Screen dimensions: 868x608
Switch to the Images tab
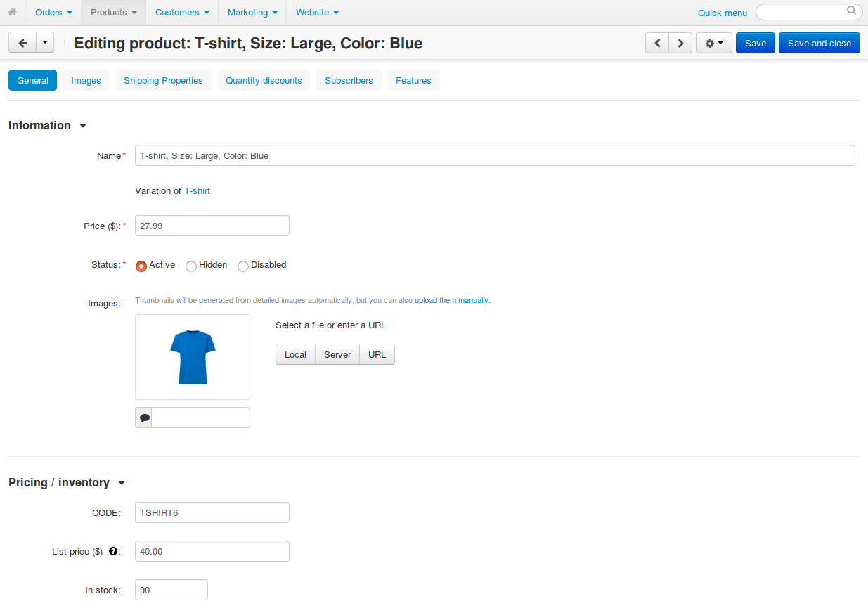pos(86,80)
